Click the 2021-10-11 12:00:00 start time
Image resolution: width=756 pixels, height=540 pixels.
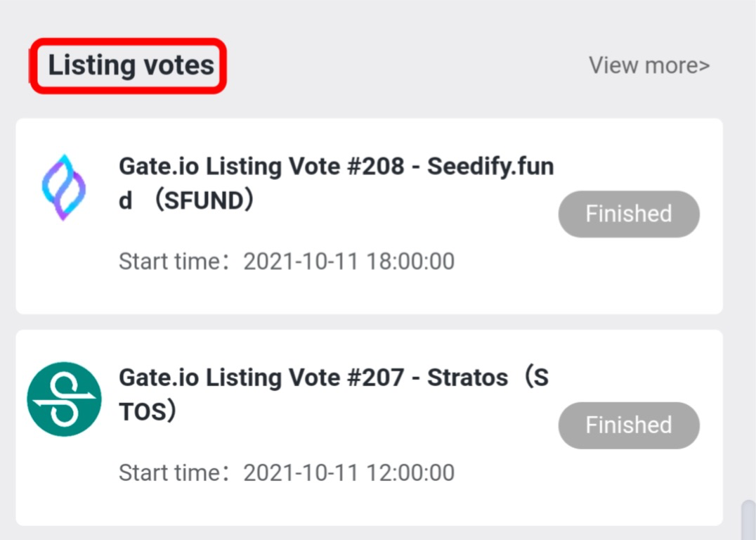click(x=348, y=472)
